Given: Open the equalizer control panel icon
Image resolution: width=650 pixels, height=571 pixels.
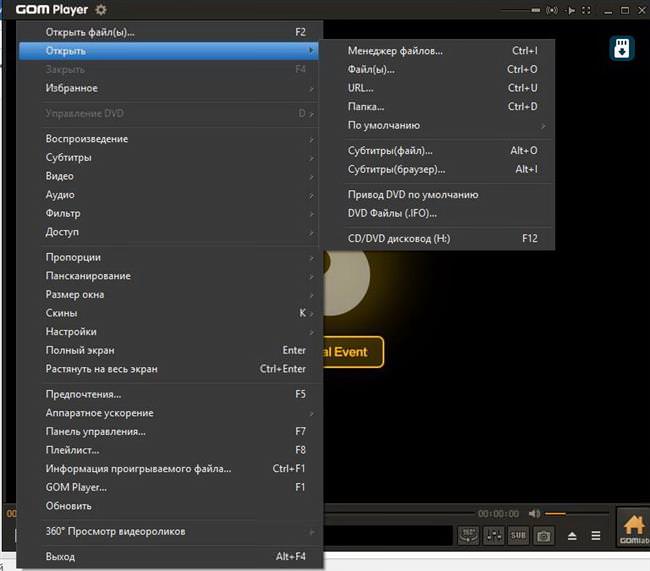Looking at the screenshot, I should pos(494,535).
